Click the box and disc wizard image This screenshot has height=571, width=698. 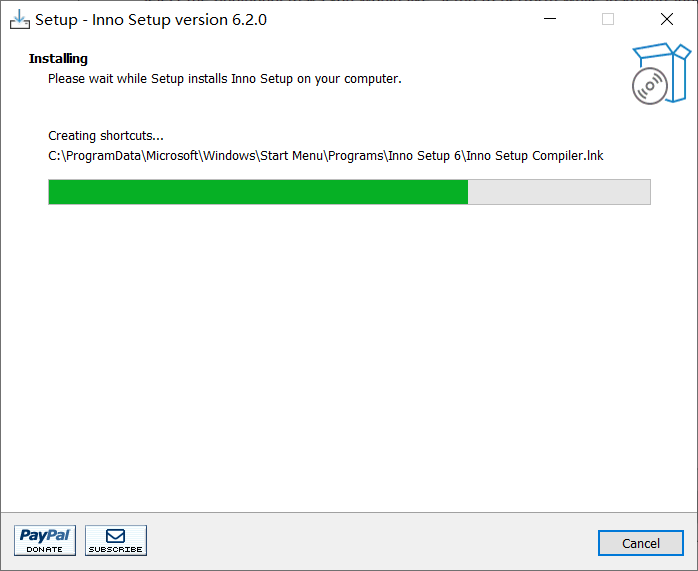tap(661, 73)
